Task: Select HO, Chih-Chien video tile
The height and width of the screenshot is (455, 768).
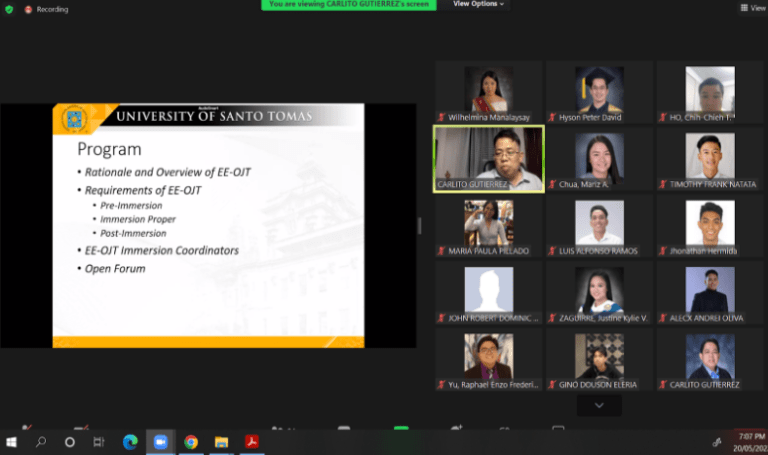Action: pos(710,93)
